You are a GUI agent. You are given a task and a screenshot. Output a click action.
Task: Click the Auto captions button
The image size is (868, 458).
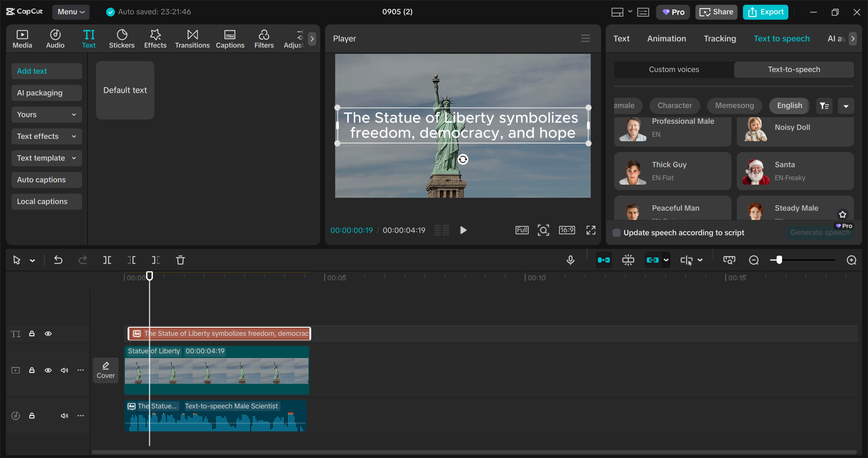click(47, 180)
